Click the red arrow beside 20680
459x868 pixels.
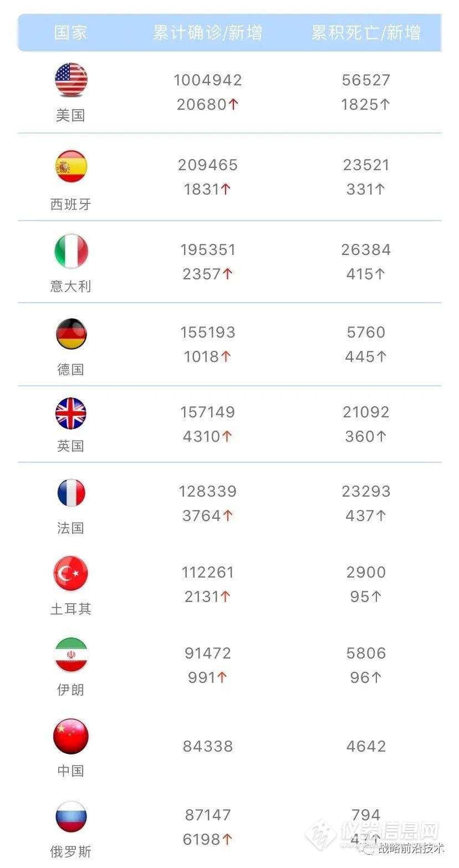pyautogui.click(x=233, y=104)
